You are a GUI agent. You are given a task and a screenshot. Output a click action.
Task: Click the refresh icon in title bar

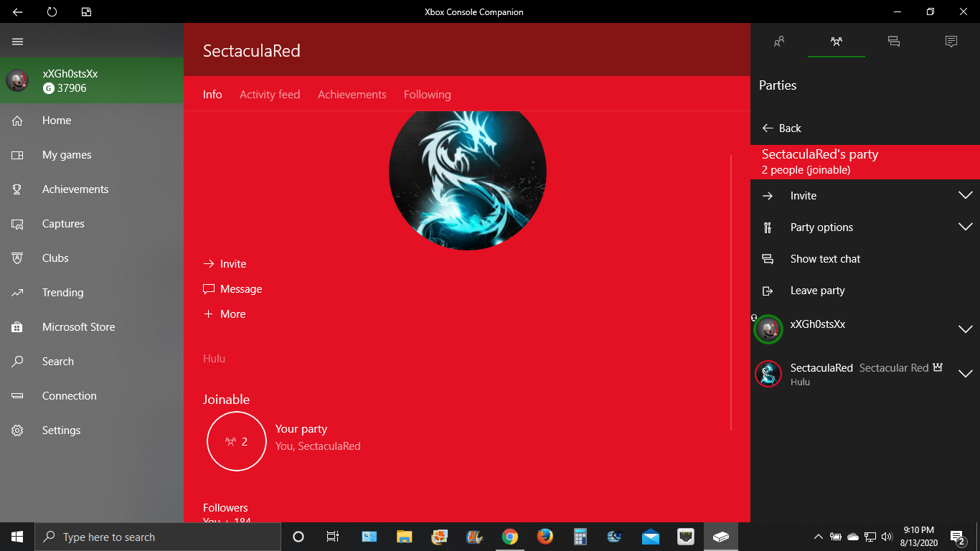click(x=52, y=11)
